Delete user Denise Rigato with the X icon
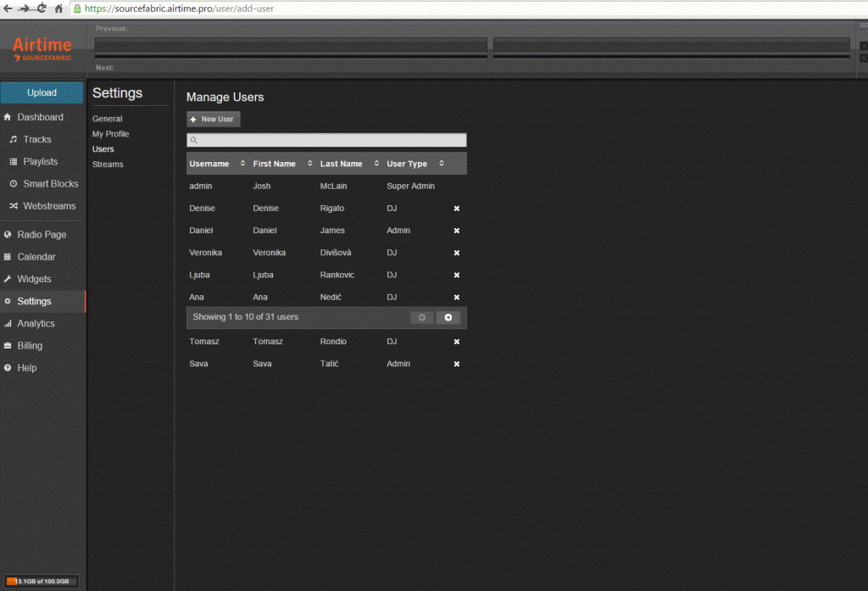The width and height of the screenshot is (868, 591). coord(457,209)
